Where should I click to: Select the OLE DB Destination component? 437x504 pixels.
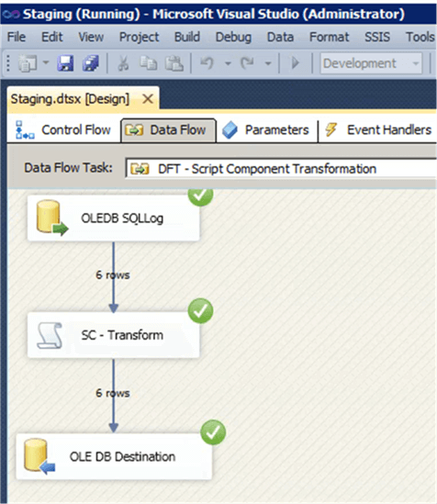114,456
